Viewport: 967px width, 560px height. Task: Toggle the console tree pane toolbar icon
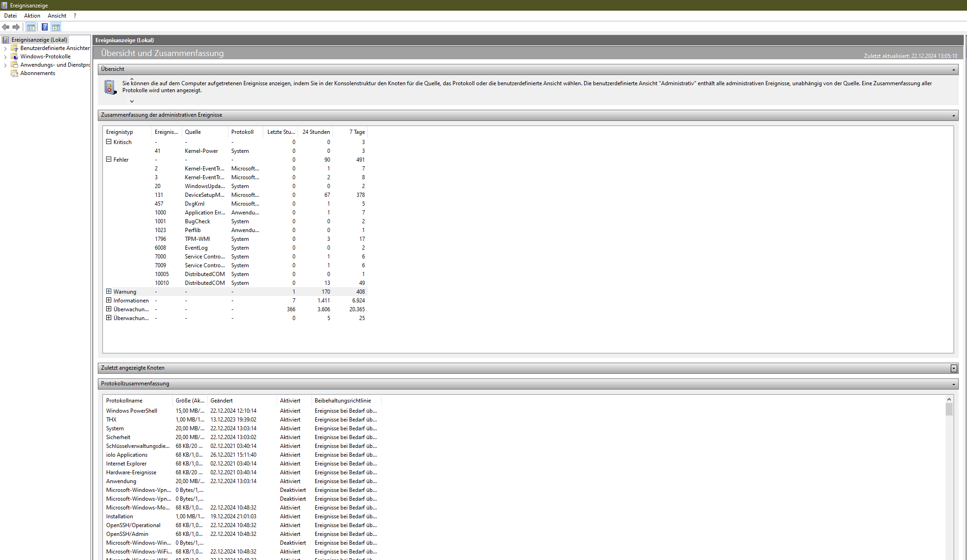(x=31, y=27)
